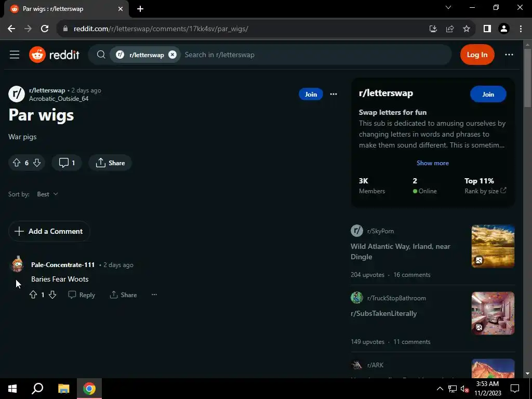Share the Par wigs post
The image size is (532, 399).
(110, 163)
